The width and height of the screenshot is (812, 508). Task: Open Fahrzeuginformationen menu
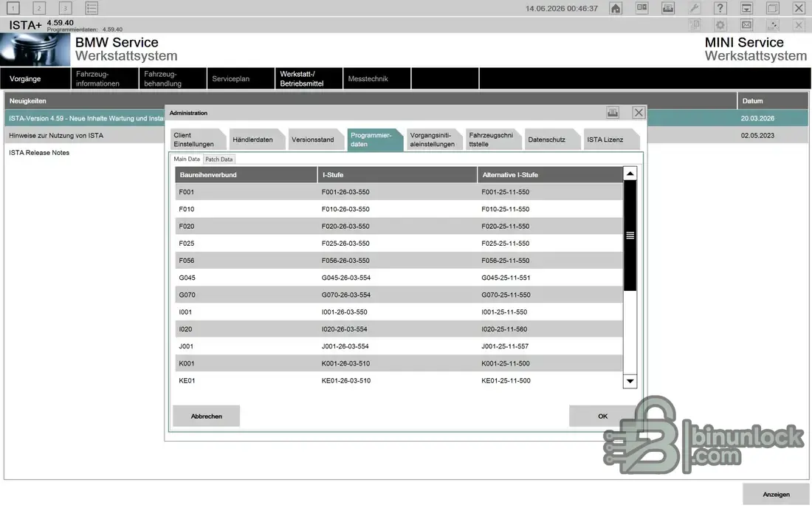[x=104, y=78]
